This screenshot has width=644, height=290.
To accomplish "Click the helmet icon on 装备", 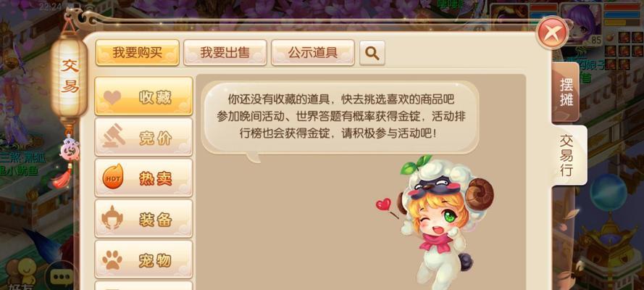I will pos(113,218).
